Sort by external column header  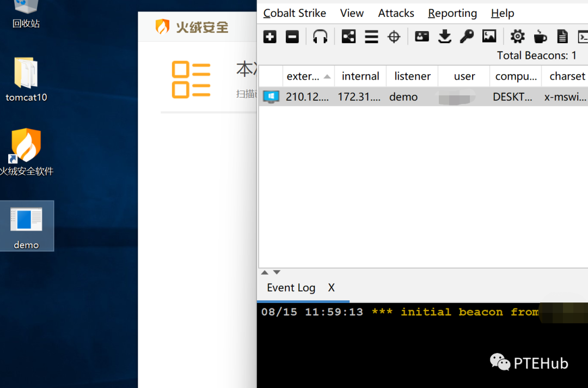[308, 76]
